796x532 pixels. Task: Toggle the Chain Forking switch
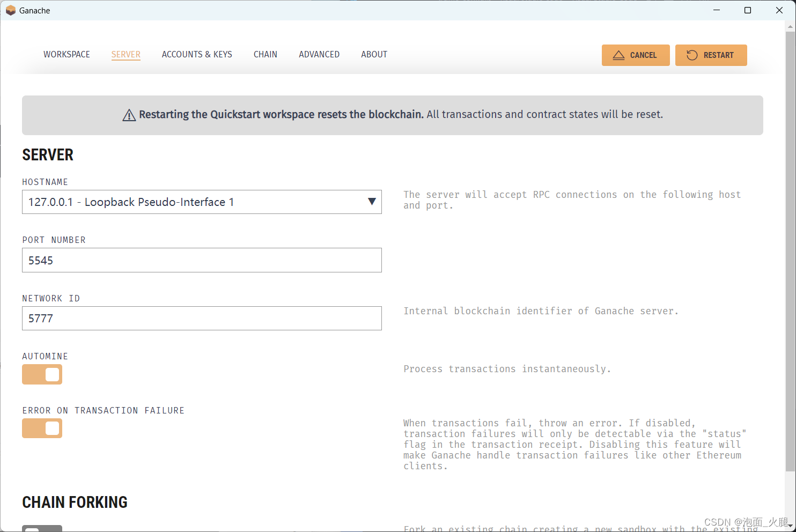[42, 529]
